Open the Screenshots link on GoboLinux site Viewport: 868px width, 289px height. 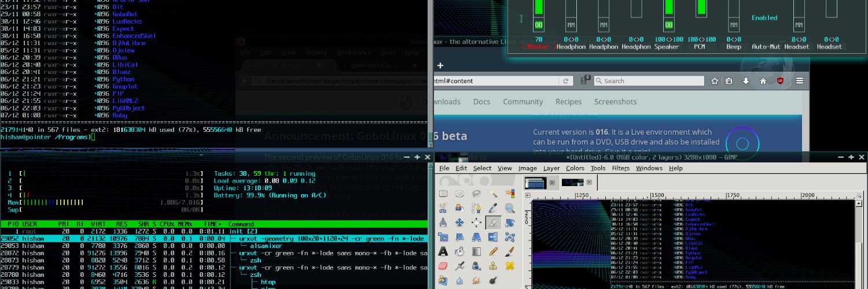click(x=615, y=102)
